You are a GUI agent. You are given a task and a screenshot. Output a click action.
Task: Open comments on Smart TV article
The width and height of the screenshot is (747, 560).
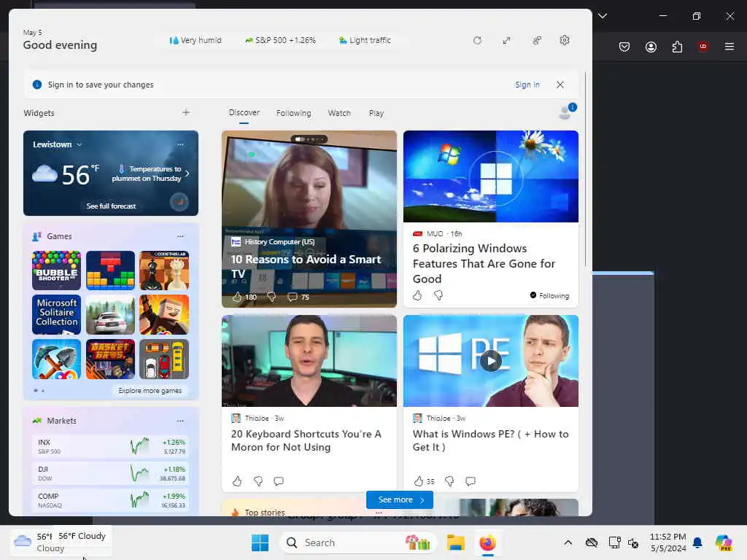tap(293, 297)
